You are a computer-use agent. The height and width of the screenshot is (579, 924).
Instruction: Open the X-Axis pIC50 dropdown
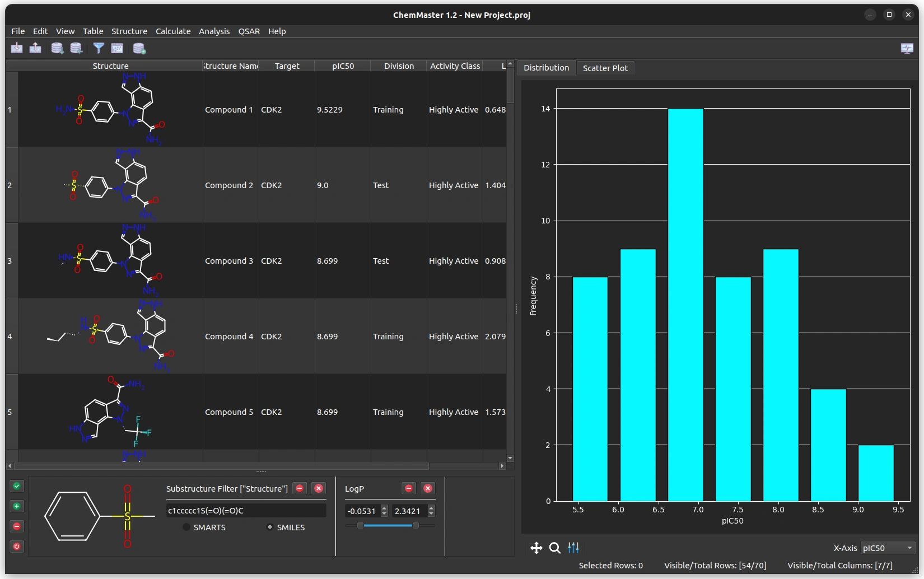tap(888, 548)
